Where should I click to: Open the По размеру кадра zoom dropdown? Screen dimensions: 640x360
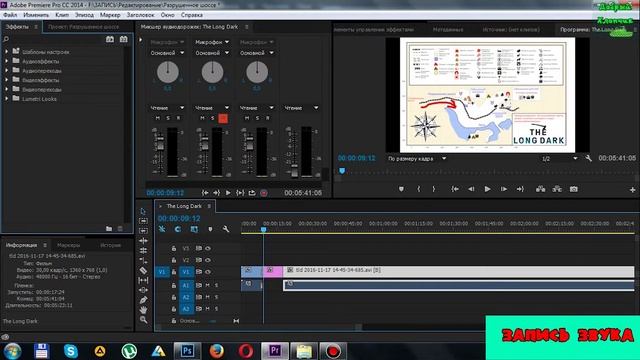pos(416,159)
